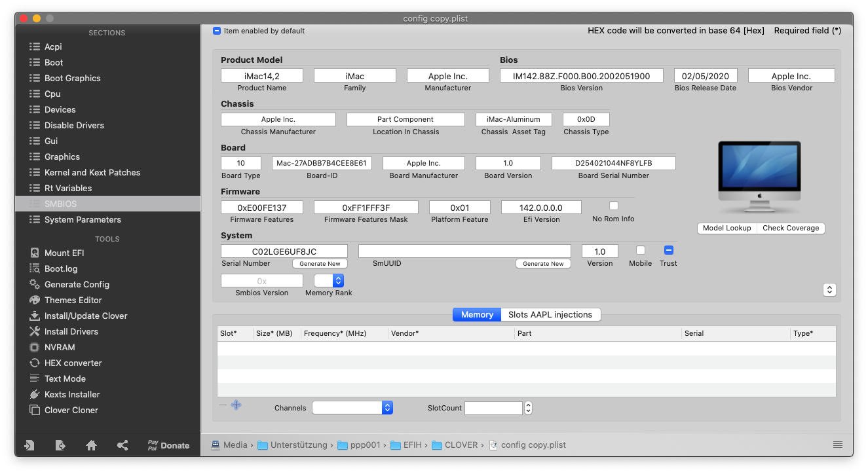Click the share icon in bottom toolbar
Viewport: 868px width, 474px height.
click(123, 445)
